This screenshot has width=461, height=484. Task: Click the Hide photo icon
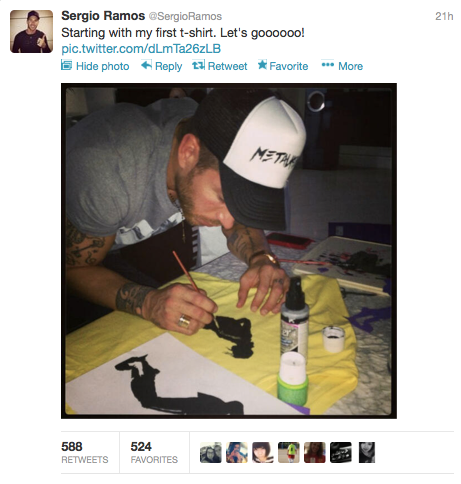[x=66, y=65]
